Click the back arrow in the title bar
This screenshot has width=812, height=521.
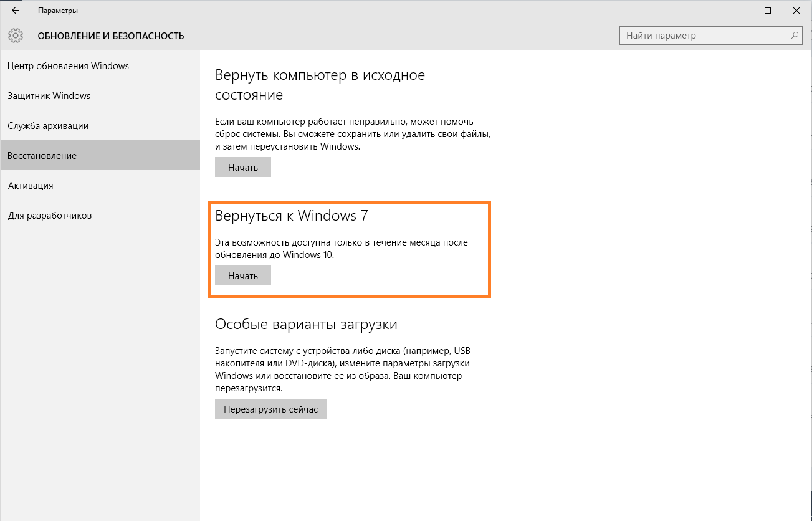pyautogui.click(x=16, y=11)
